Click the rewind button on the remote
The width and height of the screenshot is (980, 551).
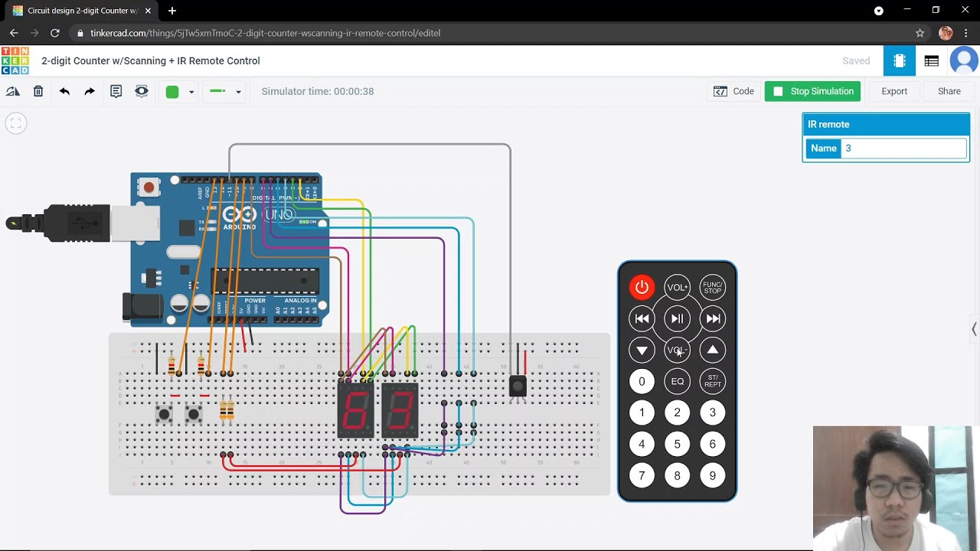[642, 319]
